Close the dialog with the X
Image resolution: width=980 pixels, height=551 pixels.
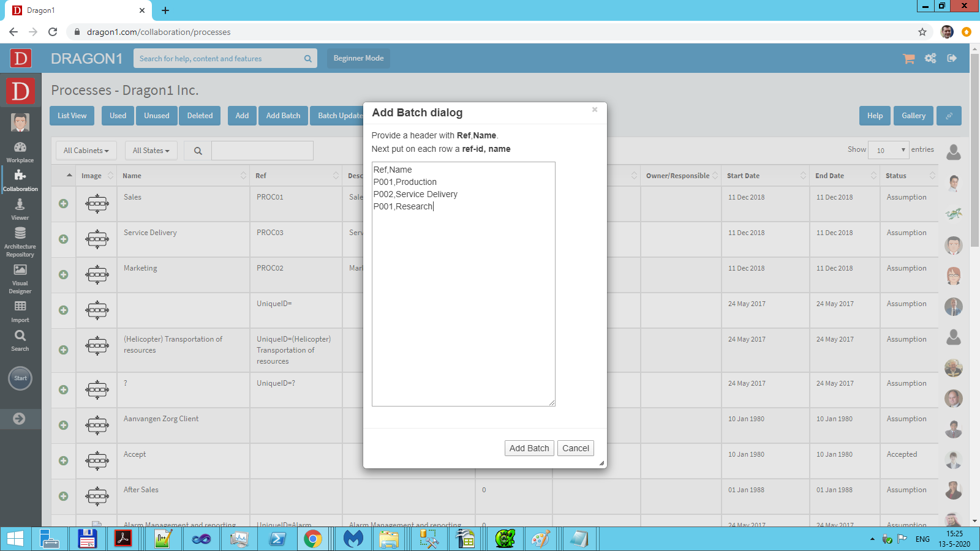[594, 110]
